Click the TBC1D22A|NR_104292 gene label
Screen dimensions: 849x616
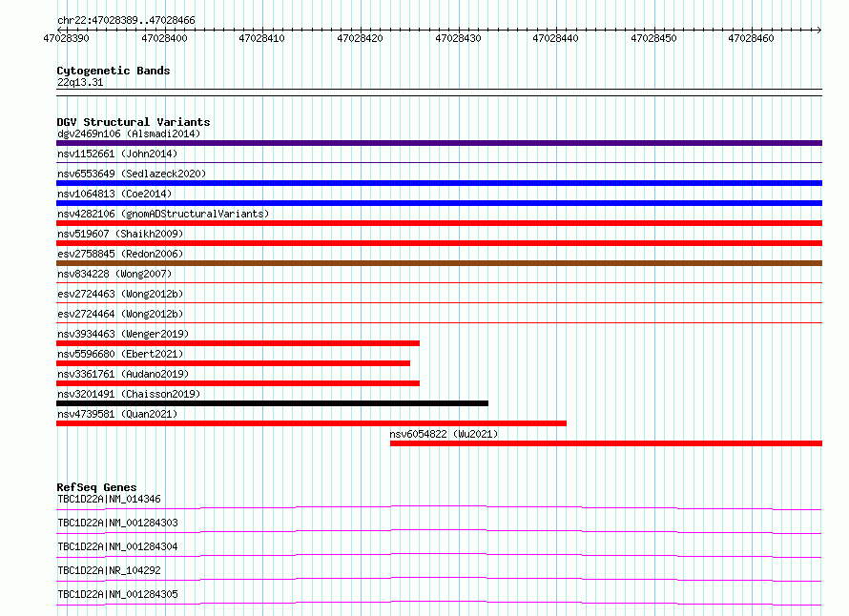coord(110,570)
